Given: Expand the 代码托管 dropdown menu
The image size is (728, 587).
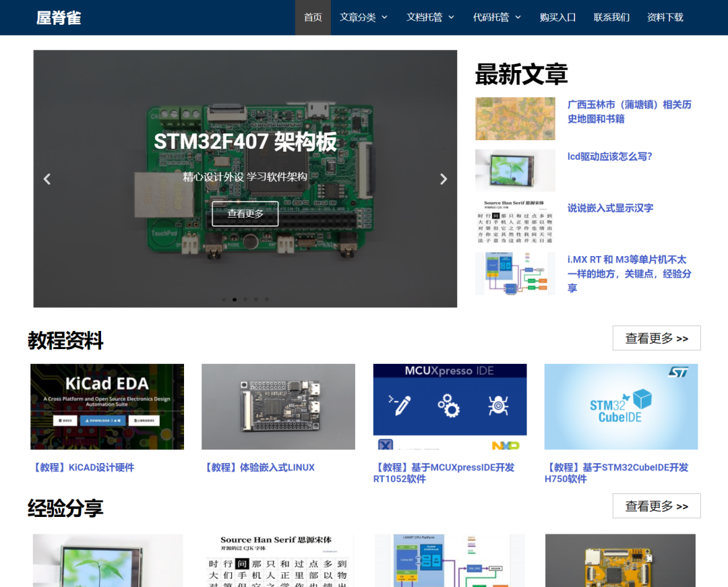Looking at the screenshot, I should [497, 18].
